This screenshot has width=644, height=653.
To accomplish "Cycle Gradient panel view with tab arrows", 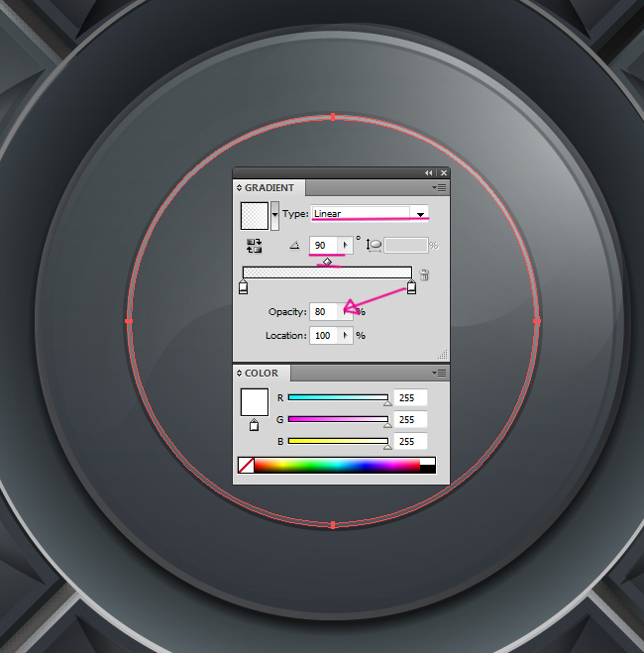I will [239, 188].
